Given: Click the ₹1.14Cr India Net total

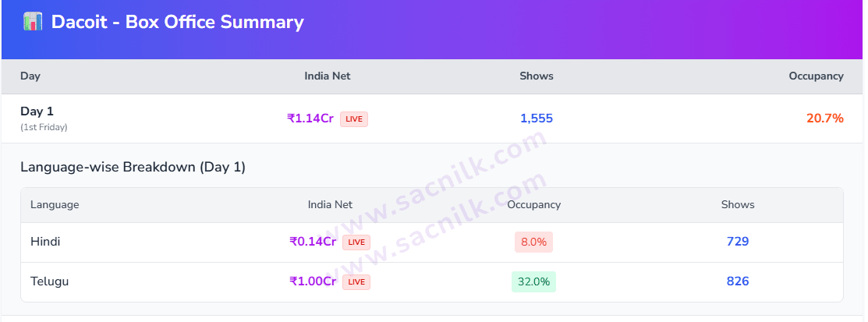Looking at the screenshot, I should point(310,119).
